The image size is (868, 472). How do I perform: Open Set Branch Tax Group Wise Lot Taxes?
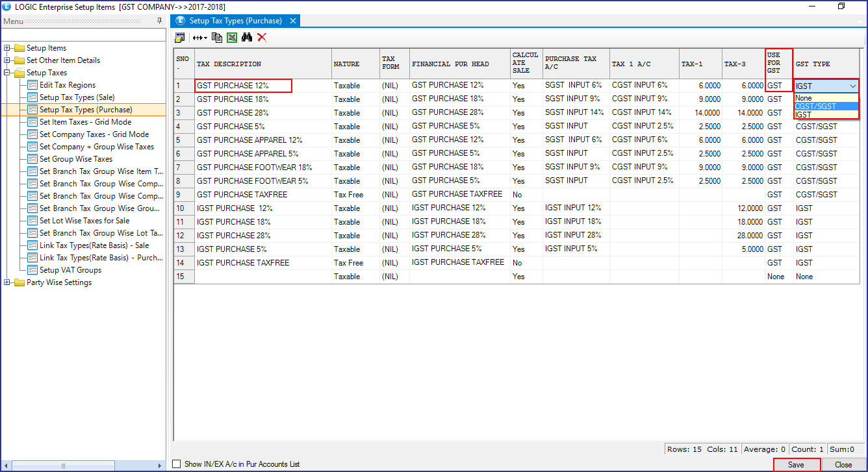101,233
